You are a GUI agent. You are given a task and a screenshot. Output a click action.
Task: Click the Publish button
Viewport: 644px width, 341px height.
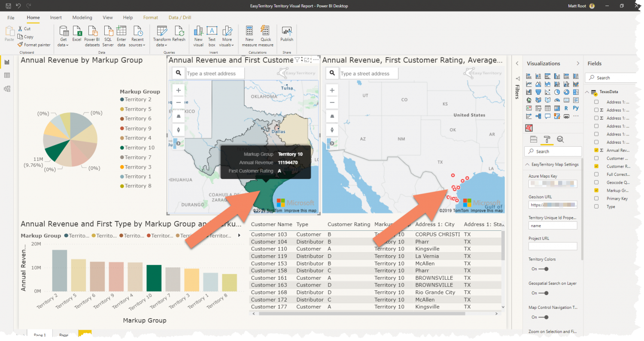[x=286, y=36]
